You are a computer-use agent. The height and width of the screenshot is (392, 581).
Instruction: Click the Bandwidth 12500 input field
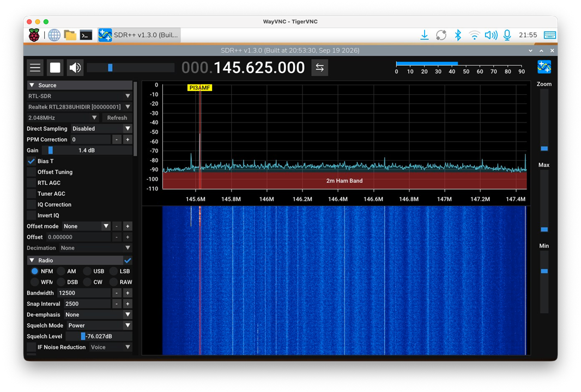pyautogui.click(x=84, y=293)
